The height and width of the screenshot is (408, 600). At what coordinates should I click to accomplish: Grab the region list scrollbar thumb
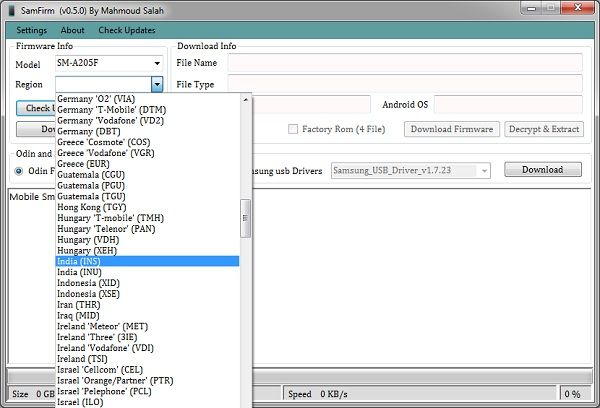[x=245, y=218]
